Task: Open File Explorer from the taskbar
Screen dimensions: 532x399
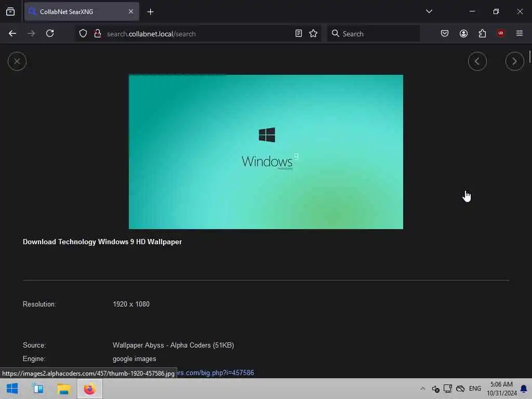Action: (63, 389)
